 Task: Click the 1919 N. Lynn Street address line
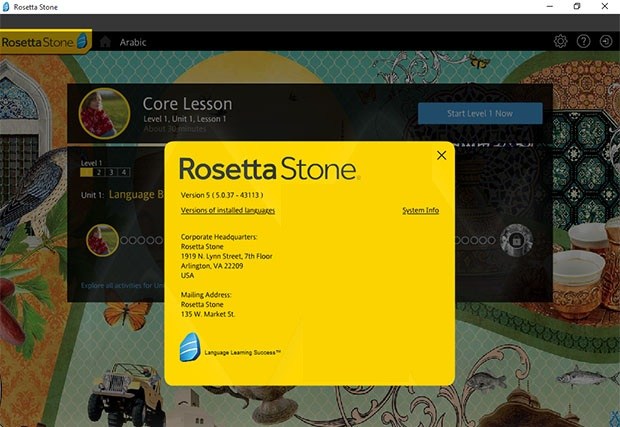[x=227, y=256]
